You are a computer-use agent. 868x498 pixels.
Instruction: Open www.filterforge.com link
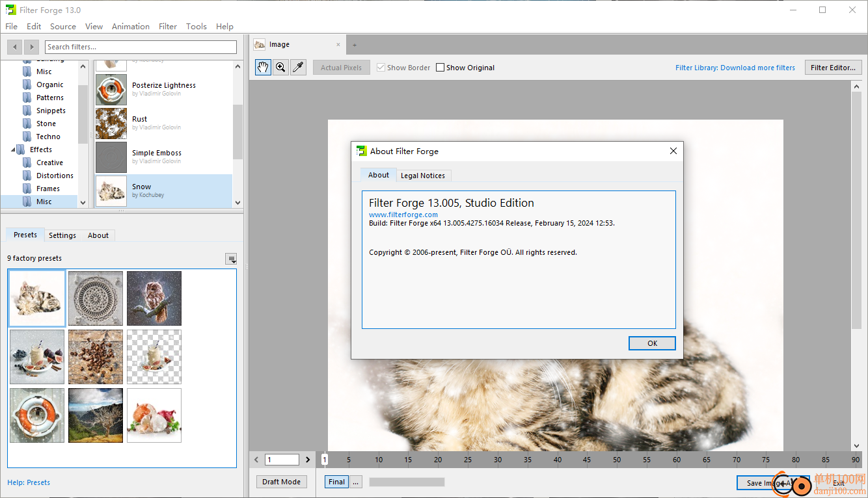pyautogui.click(x=403, y=215)
